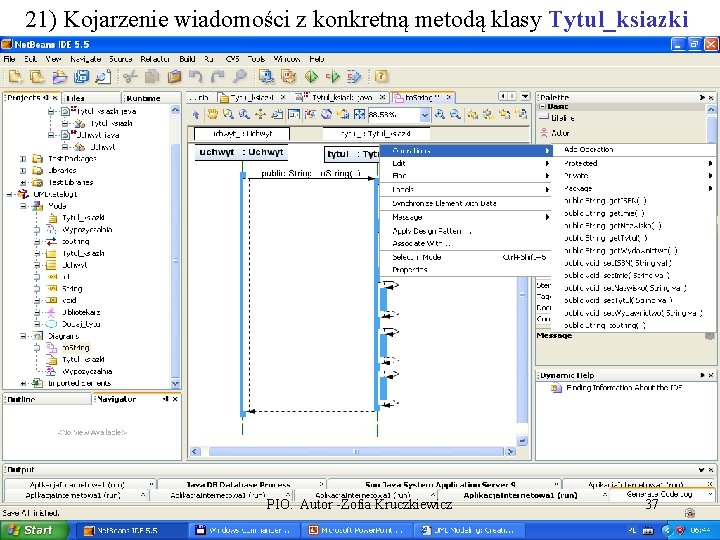Click the uchwyt : Uchwyt lifeline header

click(x=242, y=152)
